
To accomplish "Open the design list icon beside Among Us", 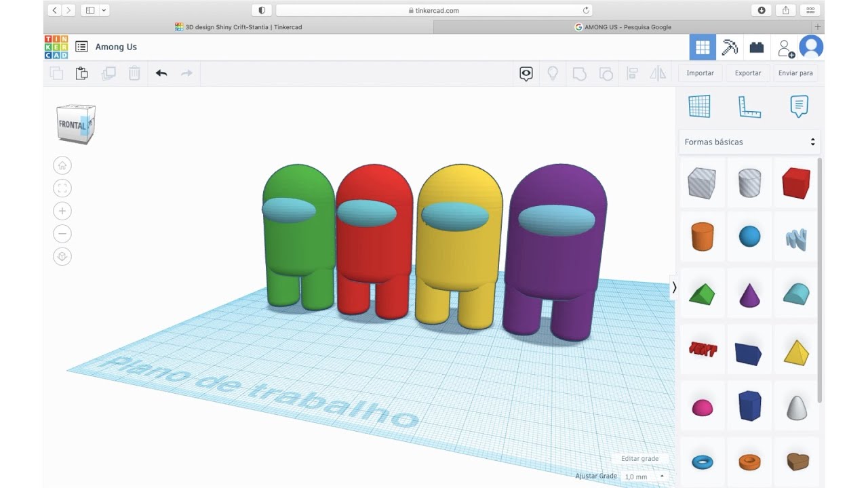I will click(81, 47).
